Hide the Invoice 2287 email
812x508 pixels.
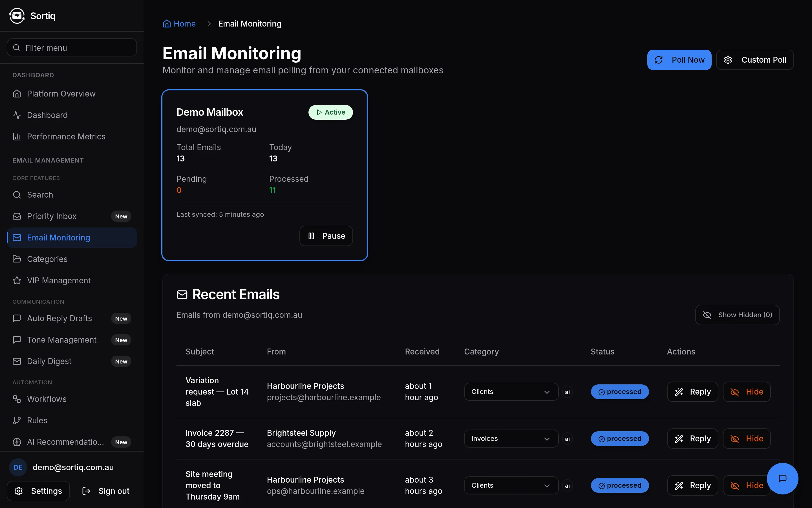pos(747,439)
